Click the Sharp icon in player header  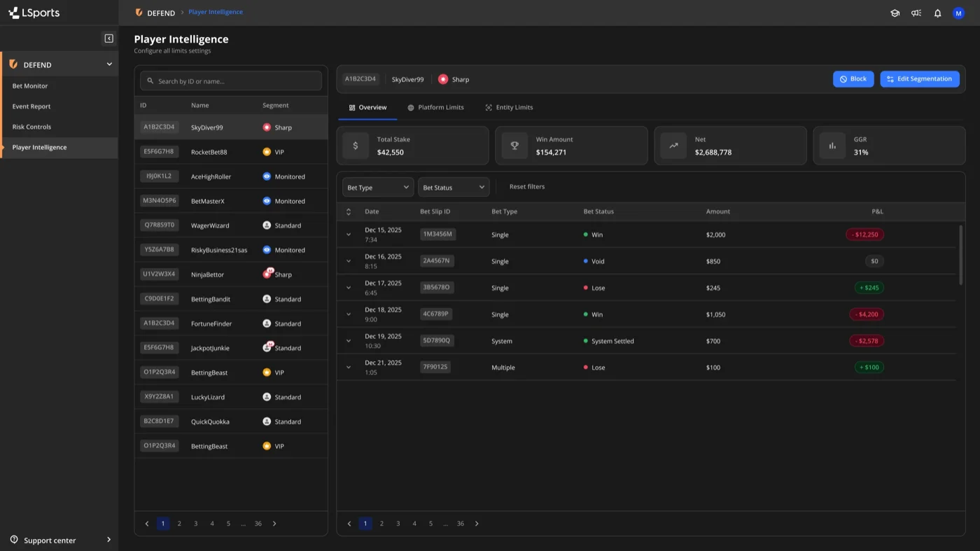pyautogui.click(x=443, y=79)
